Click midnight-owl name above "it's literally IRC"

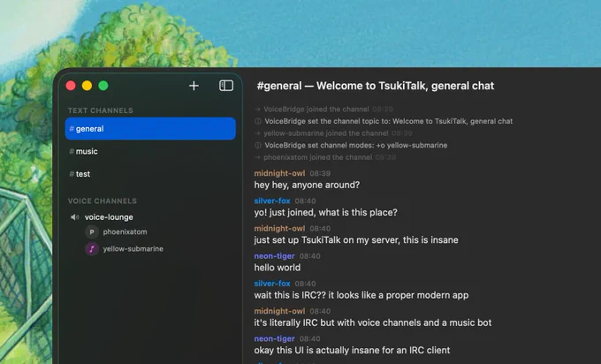coord(279,311)
